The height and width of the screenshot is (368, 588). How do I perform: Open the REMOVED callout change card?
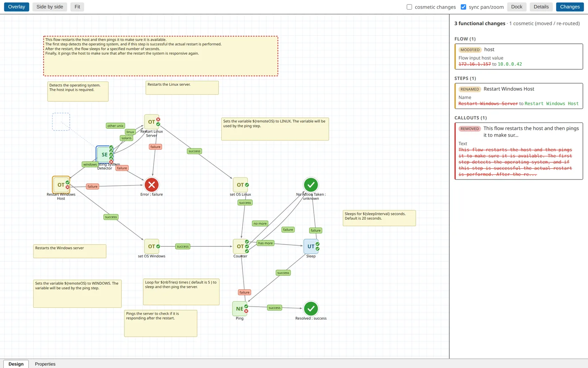click(x=519, y=151)
